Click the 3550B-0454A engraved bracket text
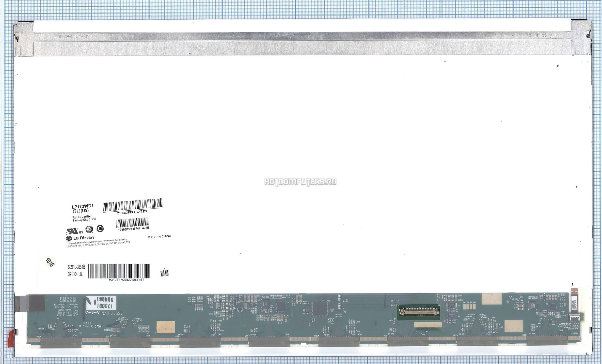Image resolution: width=602 pixels, height=364 pixels. 73,36
